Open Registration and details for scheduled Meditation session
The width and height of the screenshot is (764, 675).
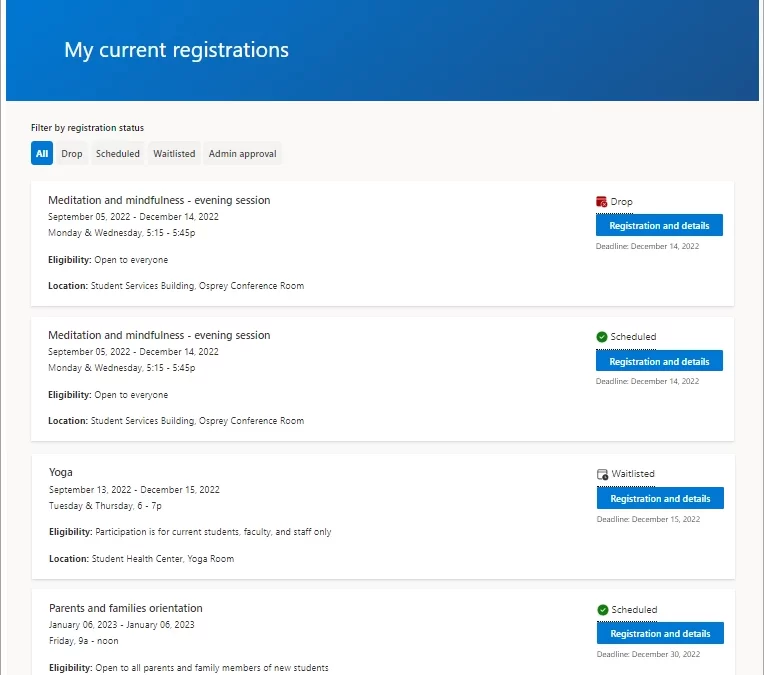pos(659,361)
